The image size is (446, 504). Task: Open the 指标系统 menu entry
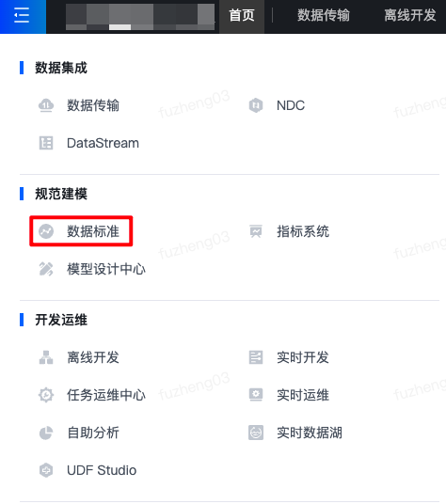click(x=303, y=231)
